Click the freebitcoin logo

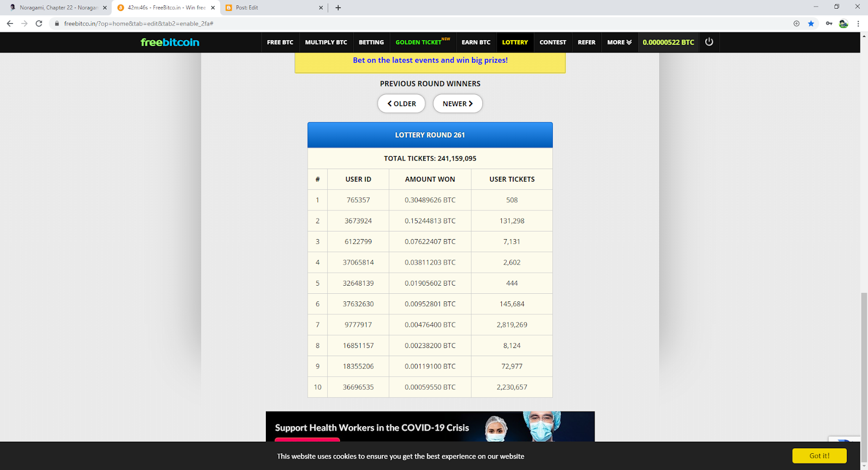[170, 42]
